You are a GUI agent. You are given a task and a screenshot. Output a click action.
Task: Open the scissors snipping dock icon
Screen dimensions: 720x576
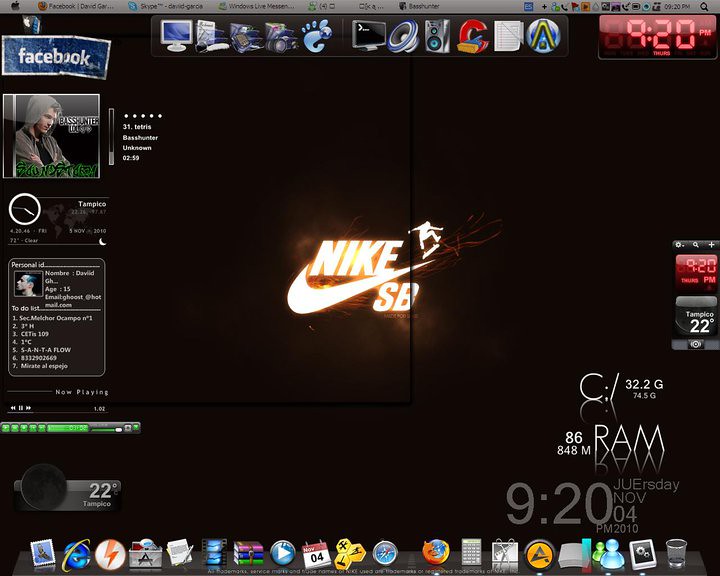[x=505, y=554]
